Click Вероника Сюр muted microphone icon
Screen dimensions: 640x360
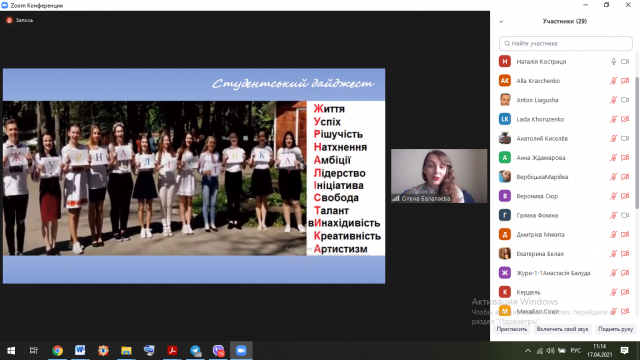(x=613, y=196)
